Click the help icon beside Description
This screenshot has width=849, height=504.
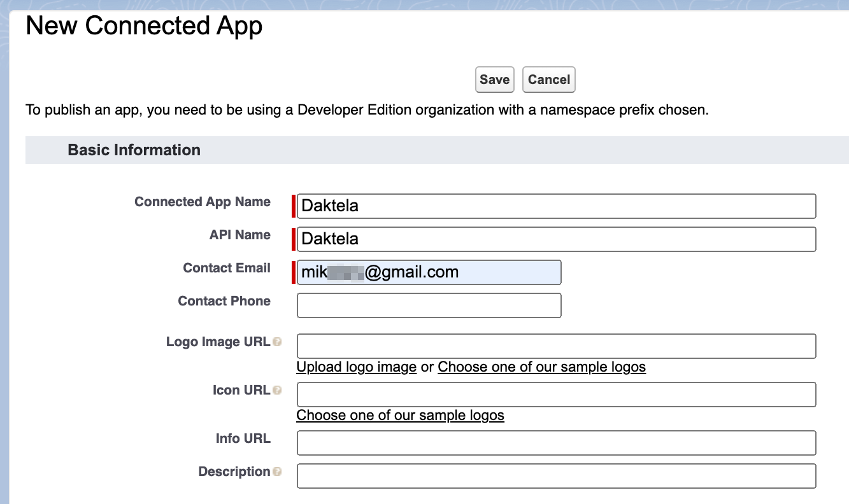(277, 472)
